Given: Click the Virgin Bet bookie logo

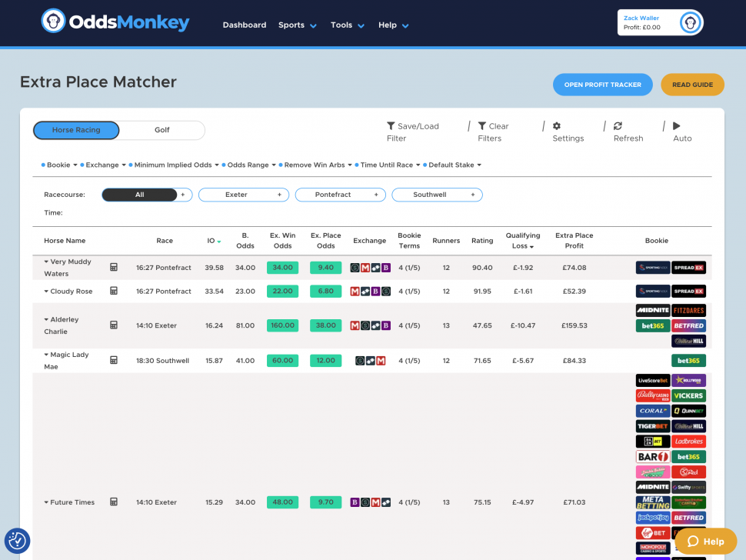Looking at the screenshot, I should pos(653,533).
